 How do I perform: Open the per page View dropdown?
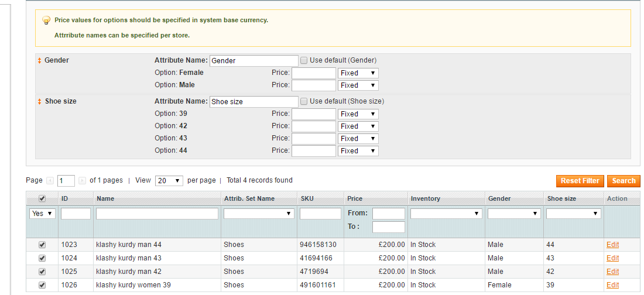click(x=169, y=181)
